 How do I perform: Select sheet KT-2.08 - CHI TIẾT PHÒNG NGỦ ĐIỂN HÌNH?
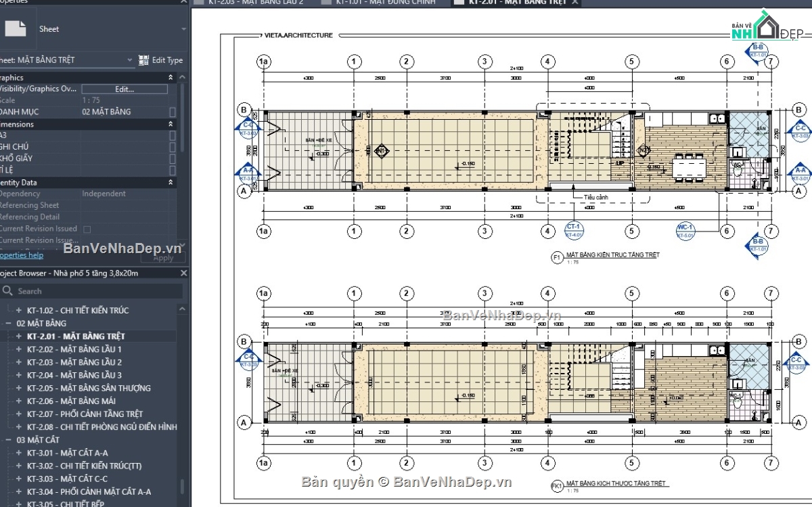pos(102,427)
